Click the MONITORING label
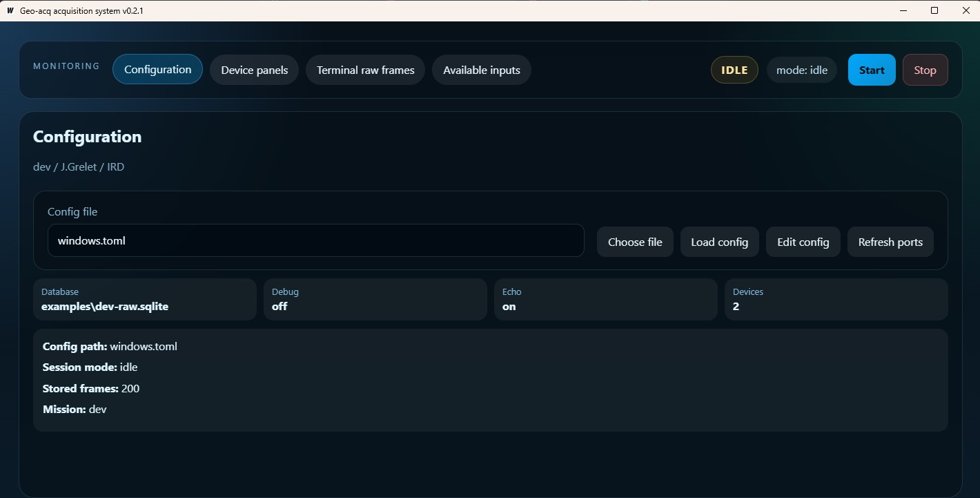Image resolution: width=980 pixels, height=498 pixels. tap(66, 66)
